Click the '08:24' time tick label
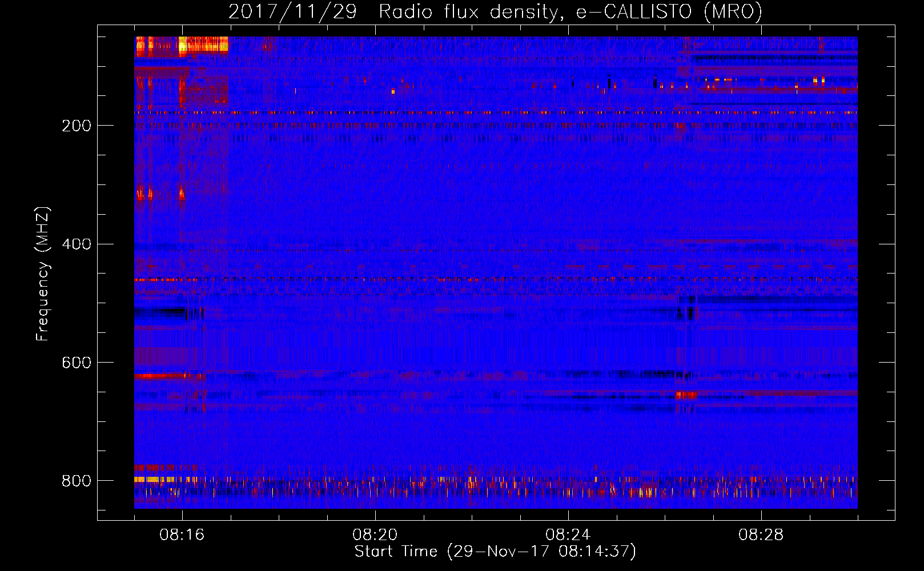Viewport: 924px width, 571px height. pos(568,535)
